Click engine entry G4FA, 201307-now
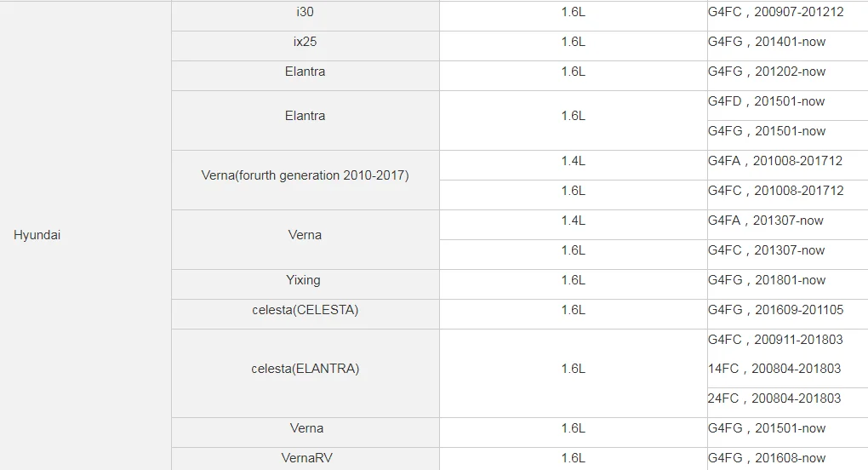 pyautogui.click(x=766, y=221)
